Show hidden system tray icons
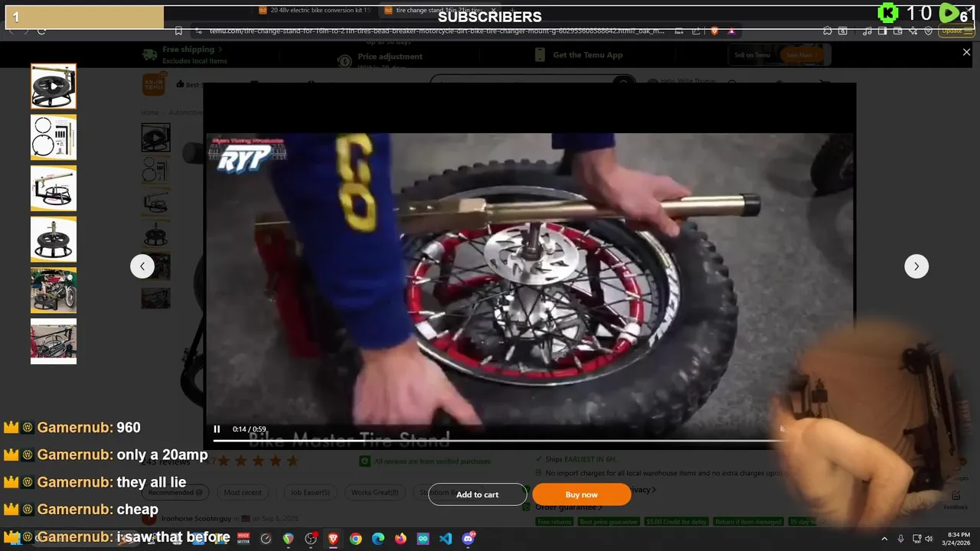The image size is (980, 551). click(884, 539)
